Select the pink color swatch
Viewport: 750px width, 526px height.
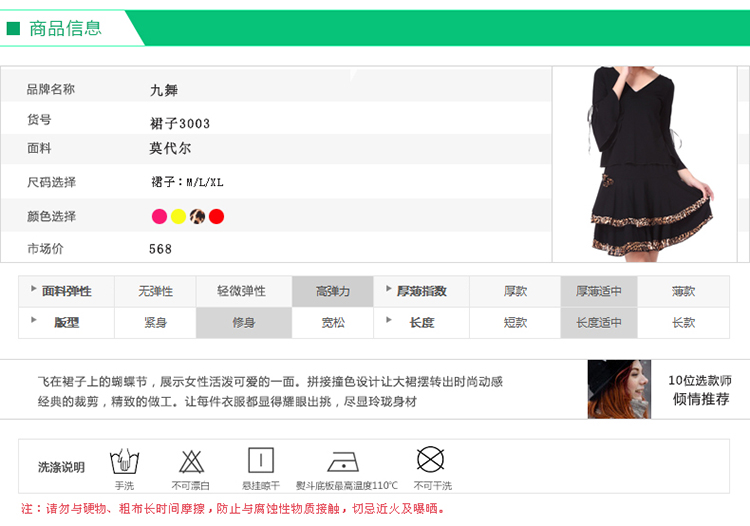coord(159,216)
